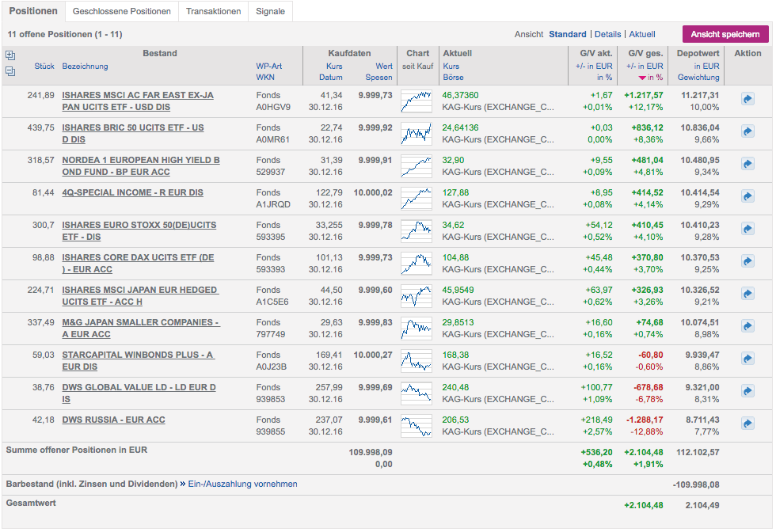Image resolution: width=776 pixels, height=532 pixels.
Task: Switch to Signale tab
Action: point(271,11)
